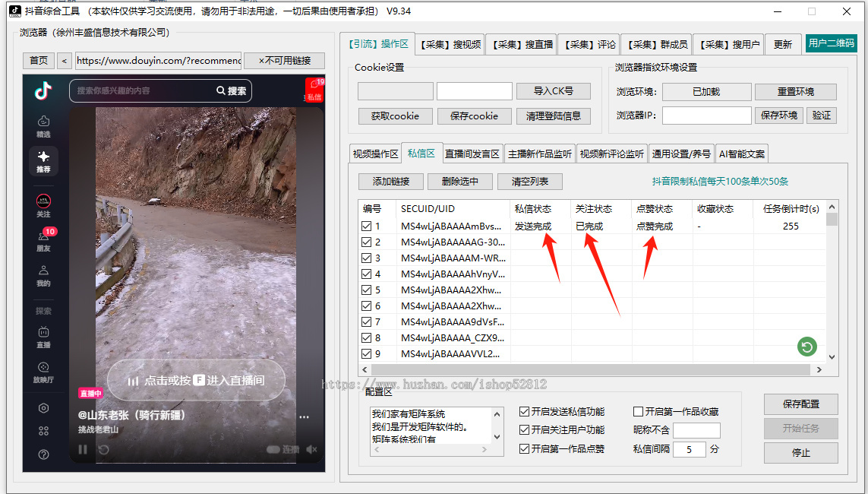Uncheck the row 5 checkbox
Viewport: 868px width, 494px height.
point(366,290)
